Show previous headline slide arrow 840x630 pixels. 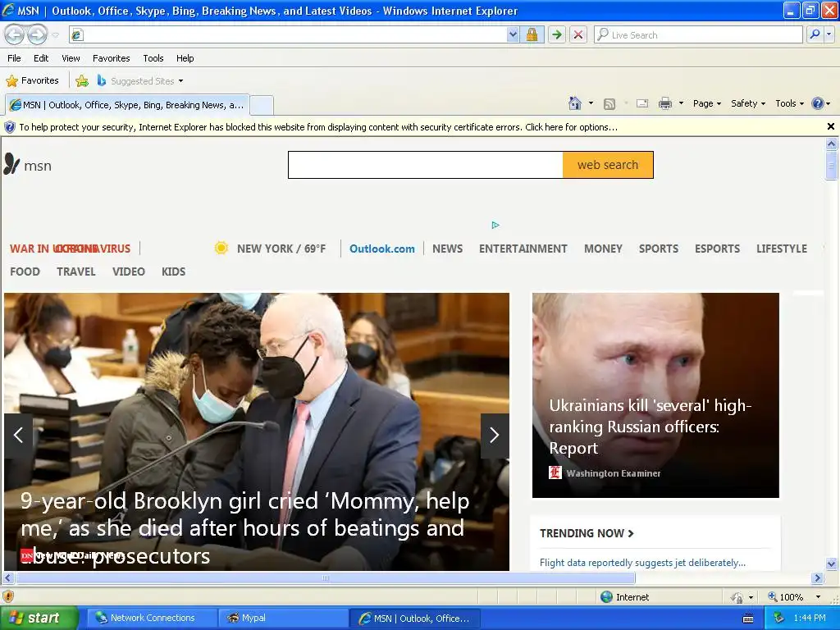(18, 436)
